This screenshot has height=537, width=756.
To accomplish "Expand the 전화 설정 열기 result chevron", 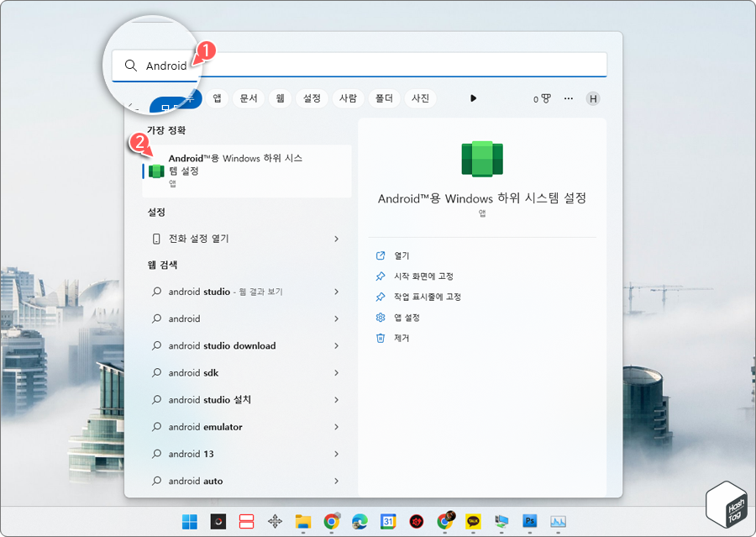I will (x=335, y=239).
